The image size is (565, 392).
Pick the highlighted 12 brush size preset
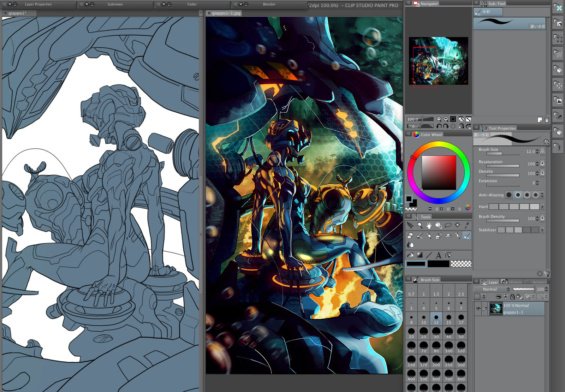pyautogui.click(x=436, y=318)
